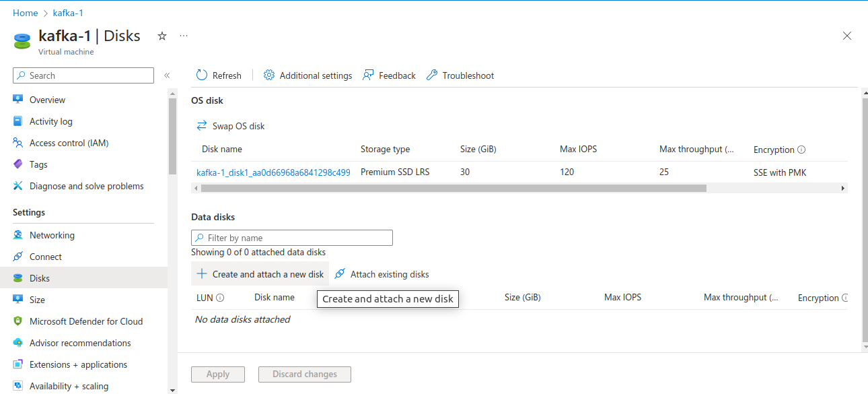Open Troubleshoot using the wrench icon
Screen dimensions: 868x394
431,75
